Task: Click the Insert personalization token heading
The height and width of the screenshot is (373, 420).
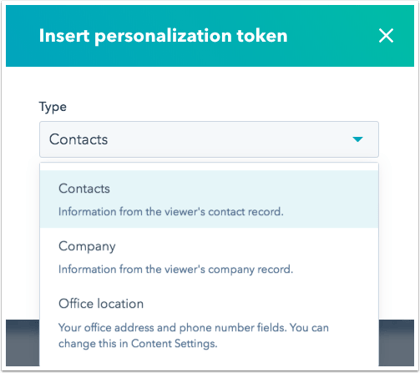Action: click(163, 36)
